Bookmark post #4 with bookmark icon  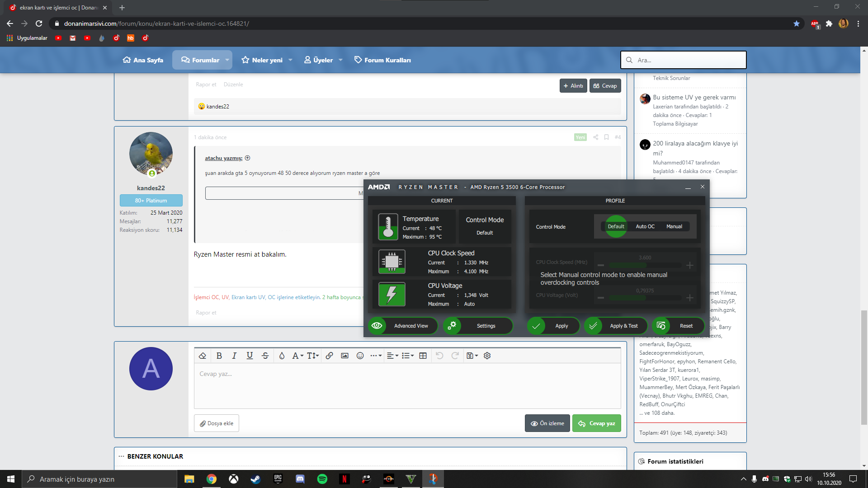pos(606,137)
